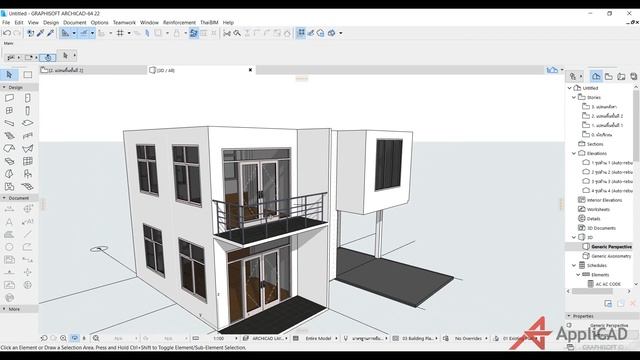
Task: Select the Arc/Circle tool
Action: coord(9,247)
